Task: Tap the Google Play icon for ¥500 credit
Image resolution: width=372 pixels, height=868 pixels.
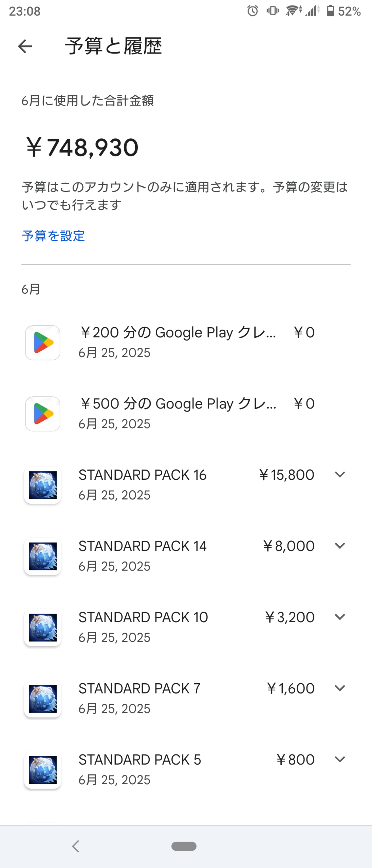Action: click(x=43, y=414)
